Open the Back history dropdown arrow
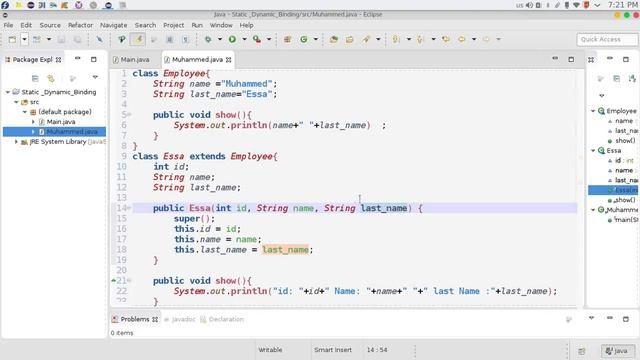640x360 pixels. (x=474, y=39)
